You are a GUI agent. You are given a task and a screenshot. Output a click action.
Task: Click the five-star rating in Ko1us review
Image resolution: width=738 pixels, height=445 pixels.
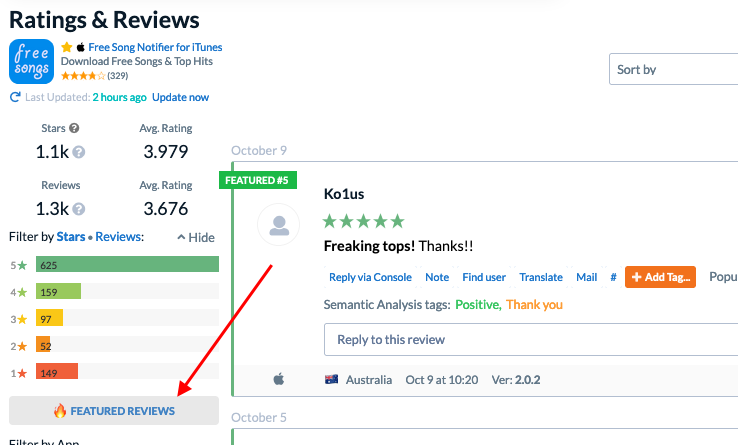pyautogui.click(x=363, y=221)
